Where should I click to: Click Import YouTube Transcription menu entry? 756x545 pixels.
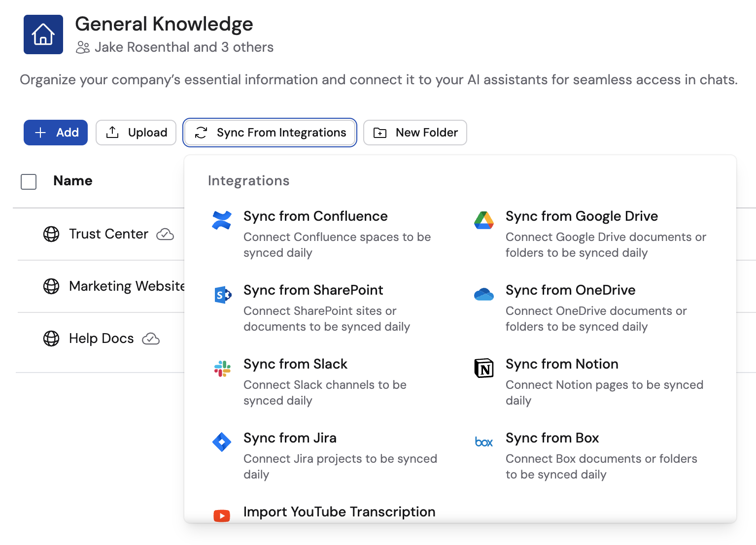click(339, 511)
